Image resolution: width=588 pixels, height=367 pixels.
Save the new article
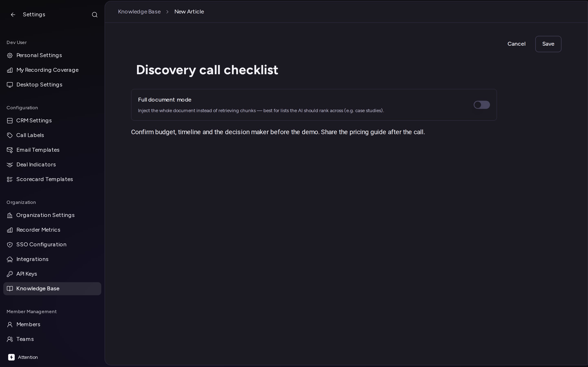[548, 44]
